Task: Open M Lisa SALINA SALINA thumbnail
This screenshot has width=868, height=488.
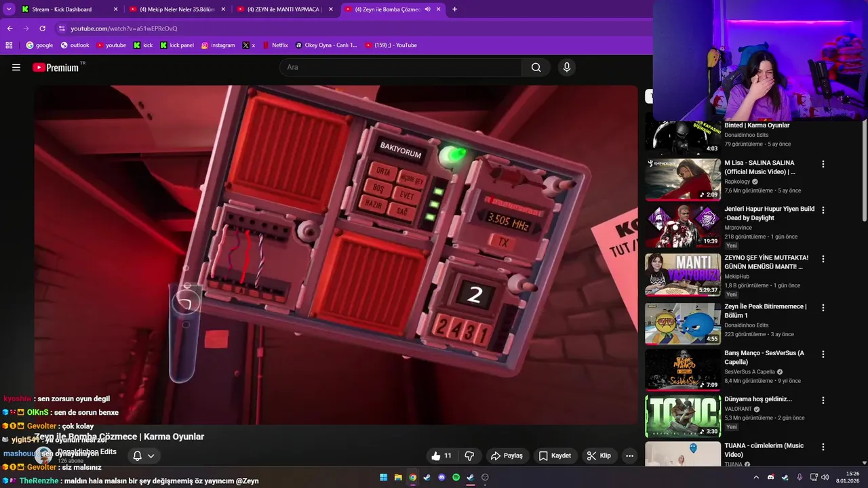Action: pyautogui.click(x=683, y=180)
